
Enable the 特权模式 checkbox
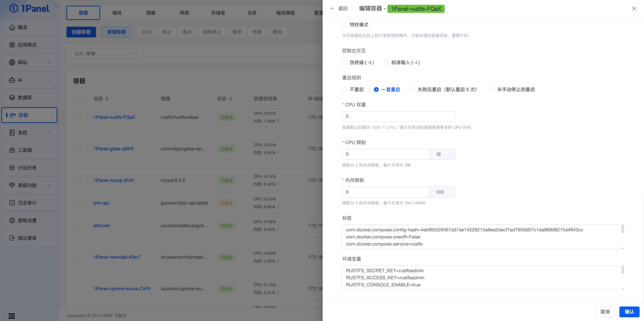[344, 24]
